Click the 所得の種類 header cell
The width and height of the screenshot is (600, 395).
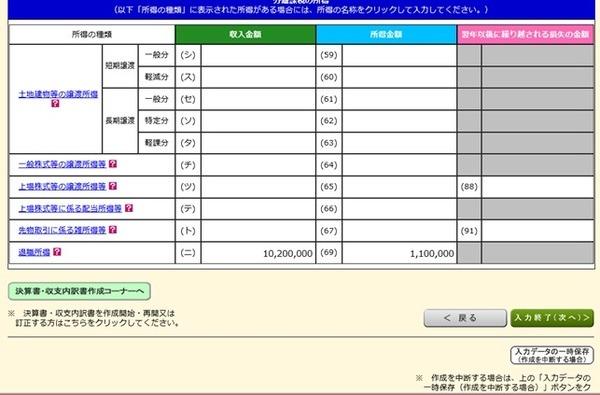click(92, 34)
